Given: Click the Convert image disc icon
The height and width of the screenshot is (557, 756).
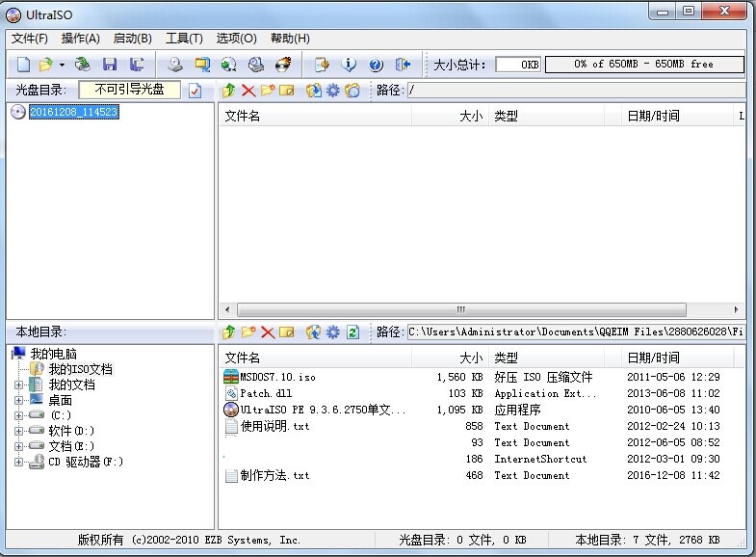Looking at the screenshot, I should click(x=229, y=65).
